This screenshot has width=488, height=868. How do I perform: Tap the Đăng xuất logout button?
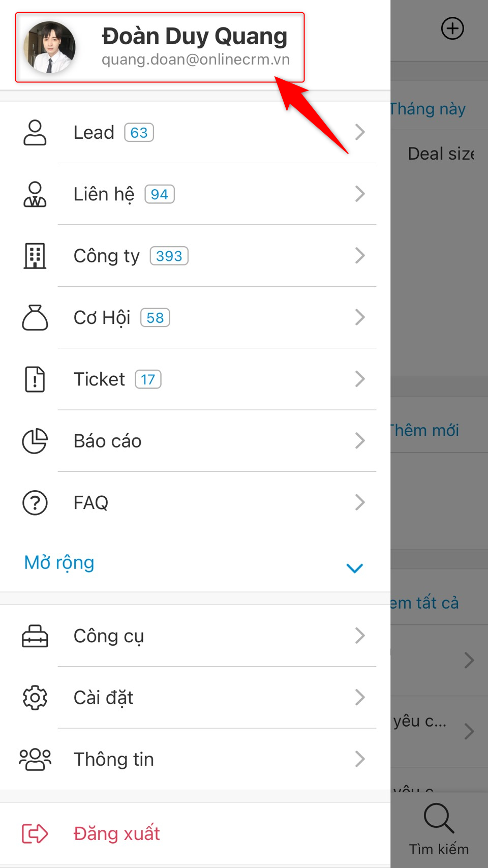point(116,834)
